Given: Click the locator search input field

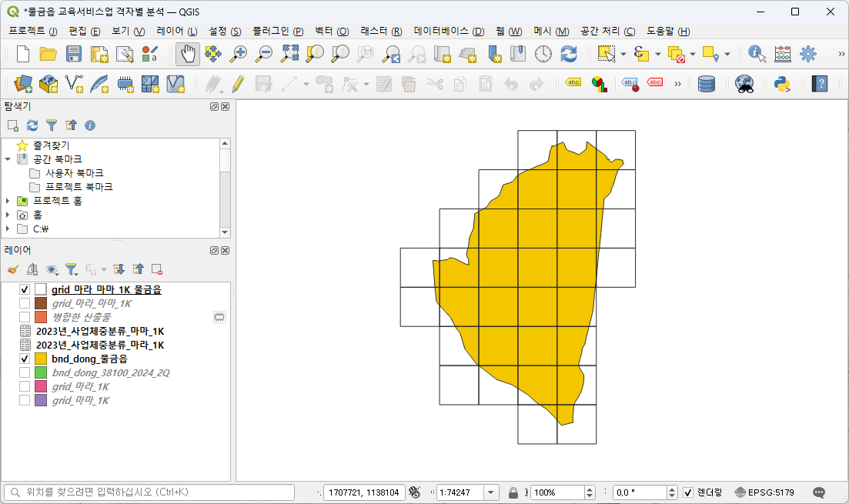Looking at the screenshot, I should [x=149, y=492].
